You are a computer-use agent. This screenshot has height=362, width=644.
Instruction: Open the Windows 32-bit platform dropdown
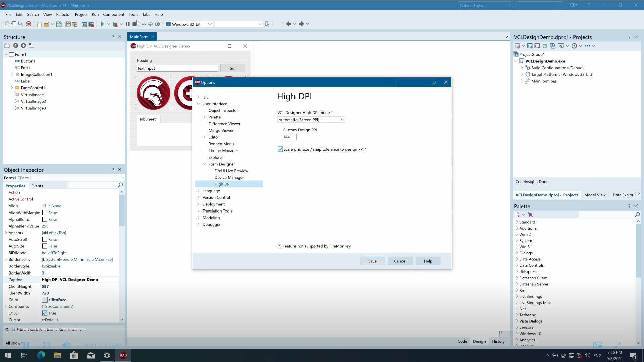click(210, 24)
